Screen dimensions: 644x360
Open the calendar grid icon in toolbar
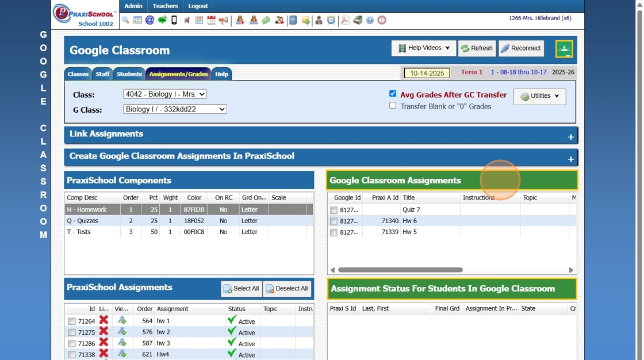pyautogui.click(x=137, y=20)
